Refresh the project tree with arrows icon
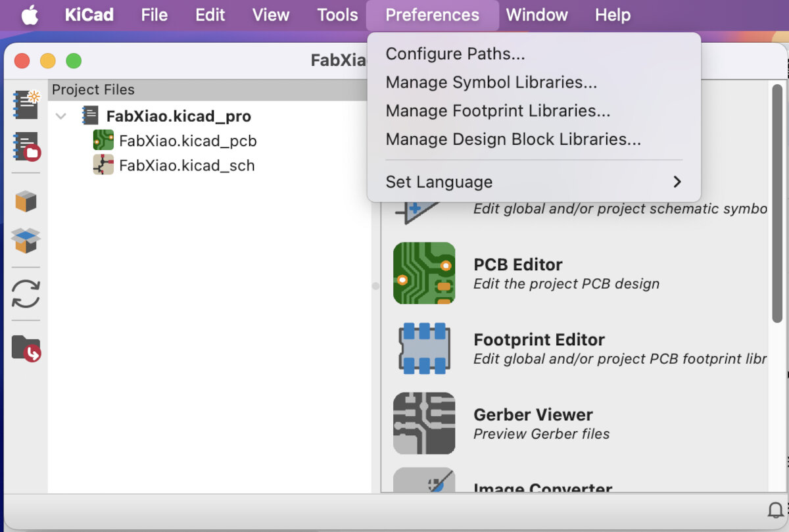 tap(26, 294)
